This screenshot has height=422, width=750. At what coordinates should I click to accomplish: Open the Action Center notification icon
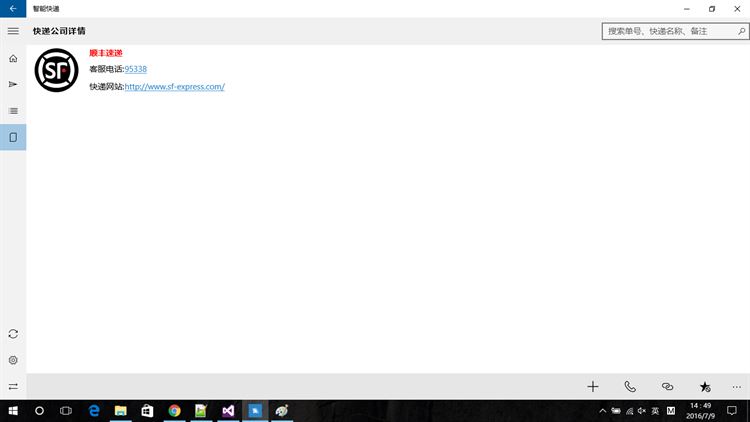click(x=732, y=411)
